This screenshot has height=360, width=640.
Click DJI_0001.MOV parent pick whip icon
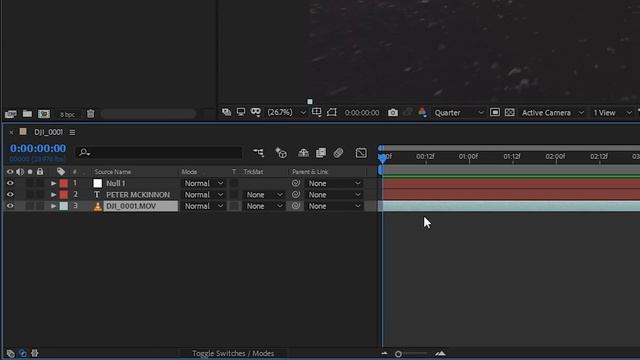296,206
